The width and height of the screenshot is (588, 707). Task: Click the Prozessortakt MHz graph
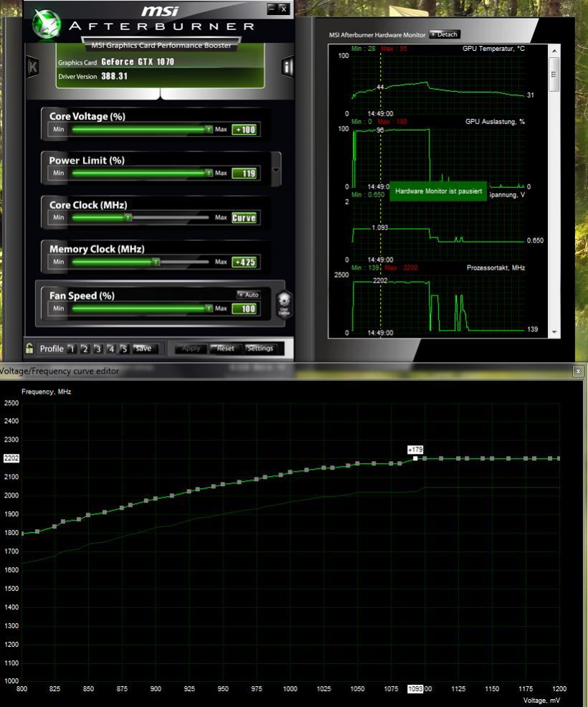(x=438, y=303)
